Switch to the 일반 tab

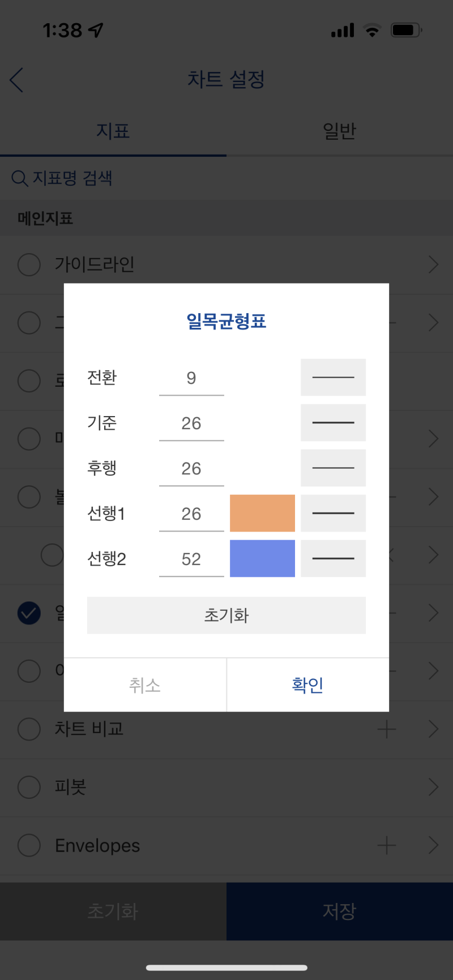coord(339,131)
